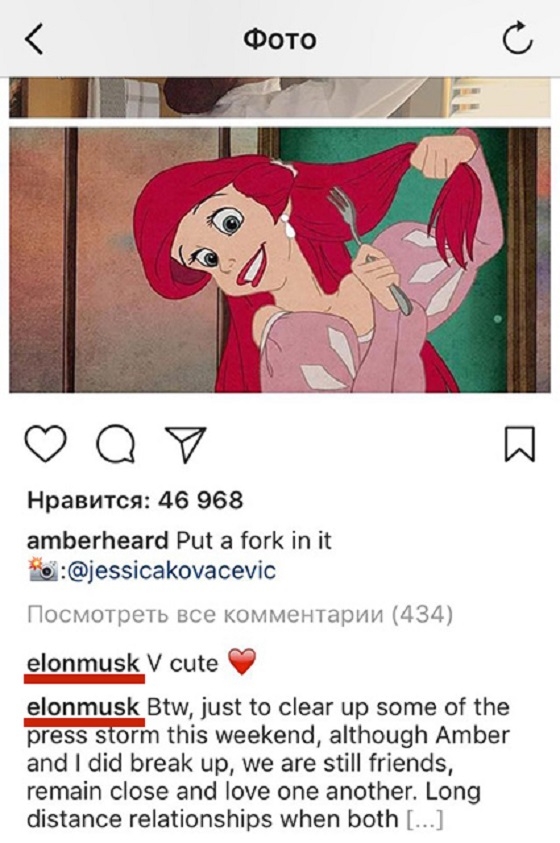The width and height of the screenshot is (560, 843).
Task: Expand the truncated comment via the [...] marker
Action: tap(425, 820)
